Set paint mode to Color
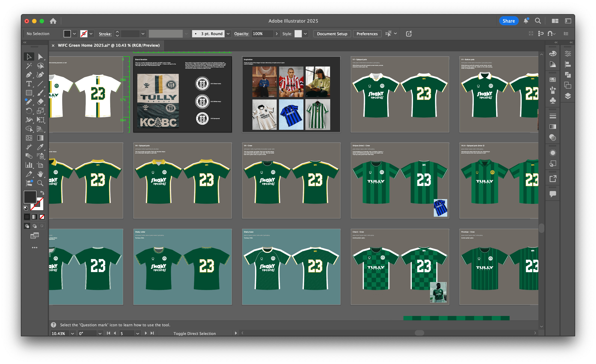This screenshot has width=596, height=364. [x=27, y=217]
